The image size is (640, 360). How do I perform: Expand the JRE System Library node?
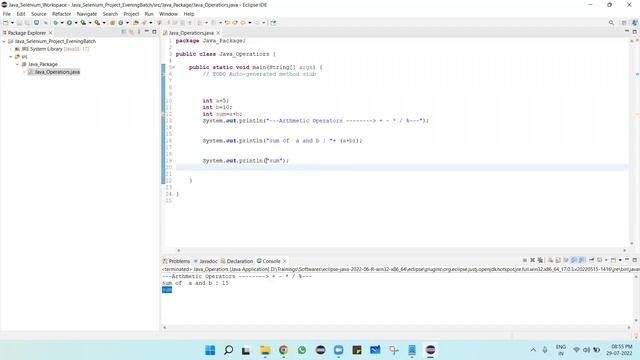click(x=11, y=49)
